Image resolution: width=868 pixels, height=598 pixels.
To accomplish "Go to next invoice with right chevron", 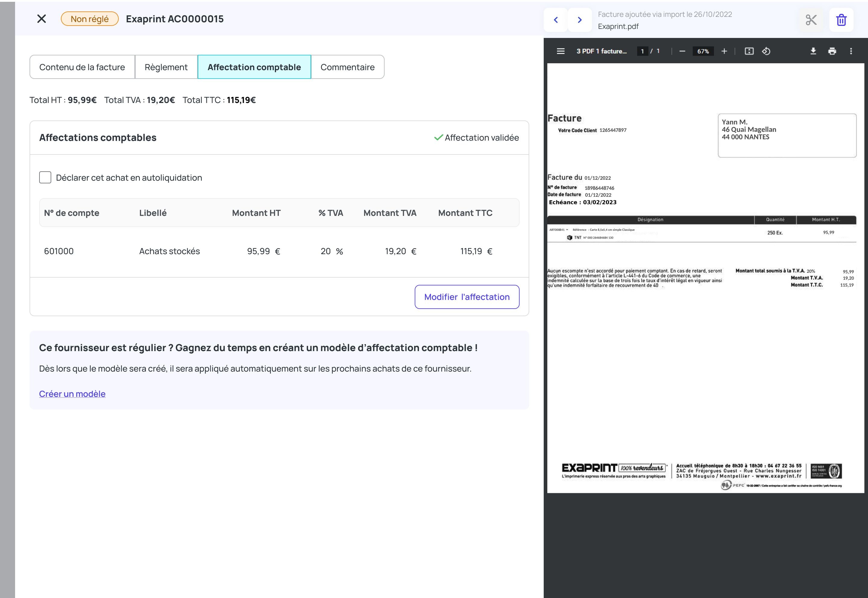I will click(580, 20).
